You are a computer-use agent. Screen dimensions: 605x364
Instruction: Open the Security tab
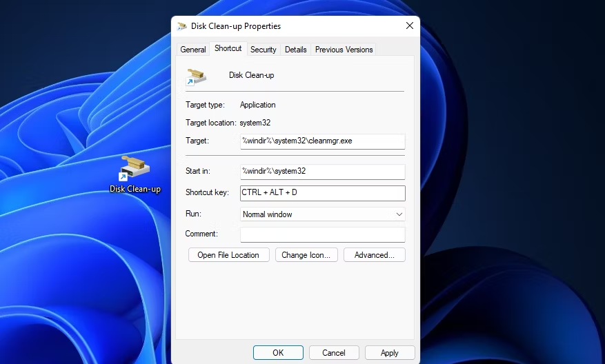click(x=263, y=50)
